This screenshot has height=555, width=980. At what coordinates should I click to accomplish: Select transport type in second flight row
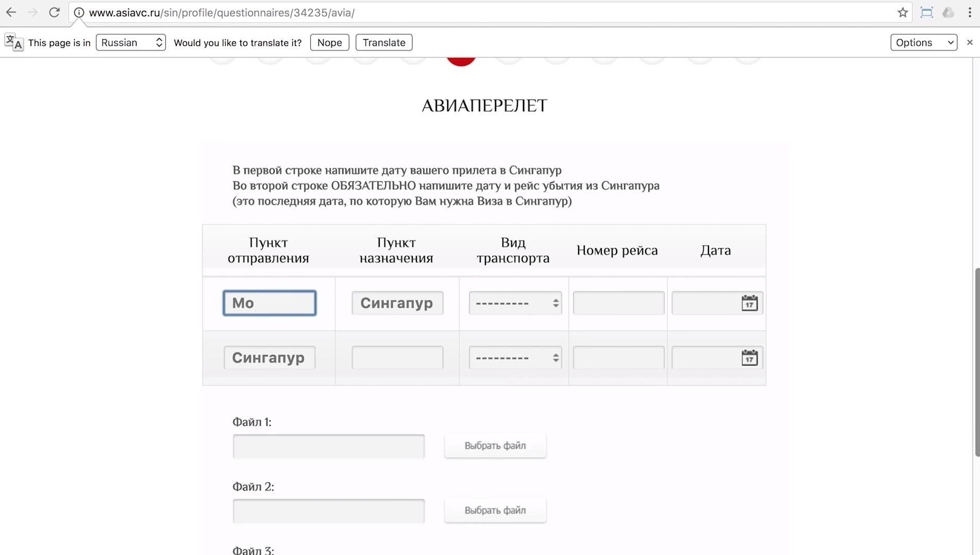point(515,357)
